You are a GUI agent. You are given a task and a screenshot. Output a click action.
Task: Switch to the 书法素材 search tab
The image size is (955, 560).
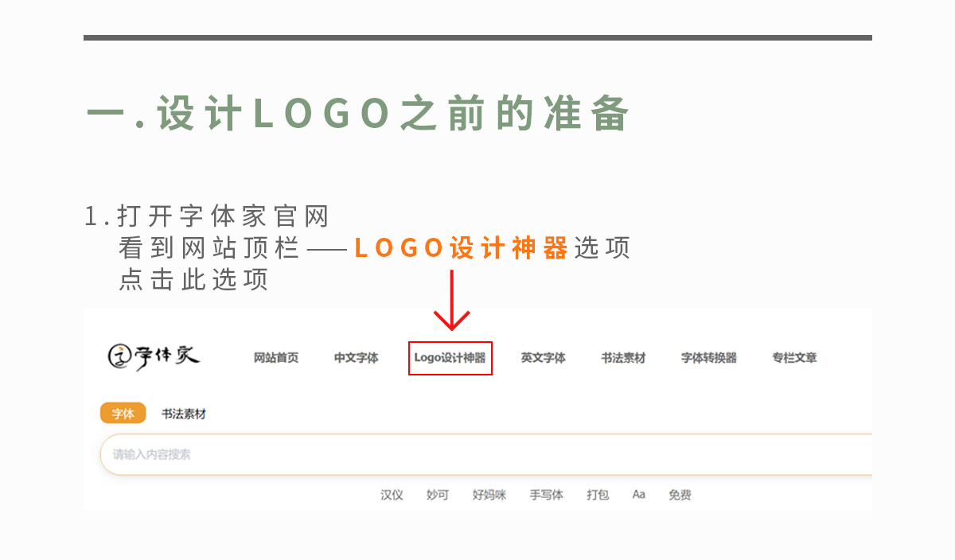click(183, 414)
